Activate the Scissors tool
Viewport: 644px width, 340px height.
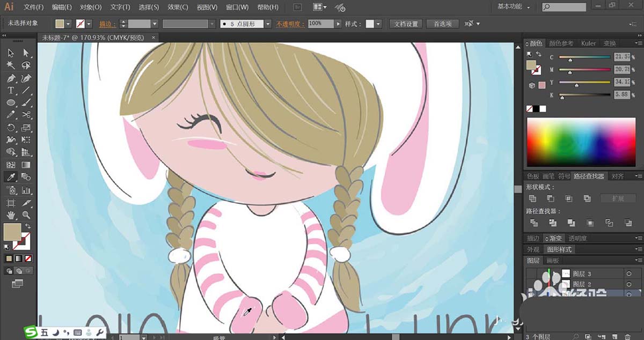(26, 115)
